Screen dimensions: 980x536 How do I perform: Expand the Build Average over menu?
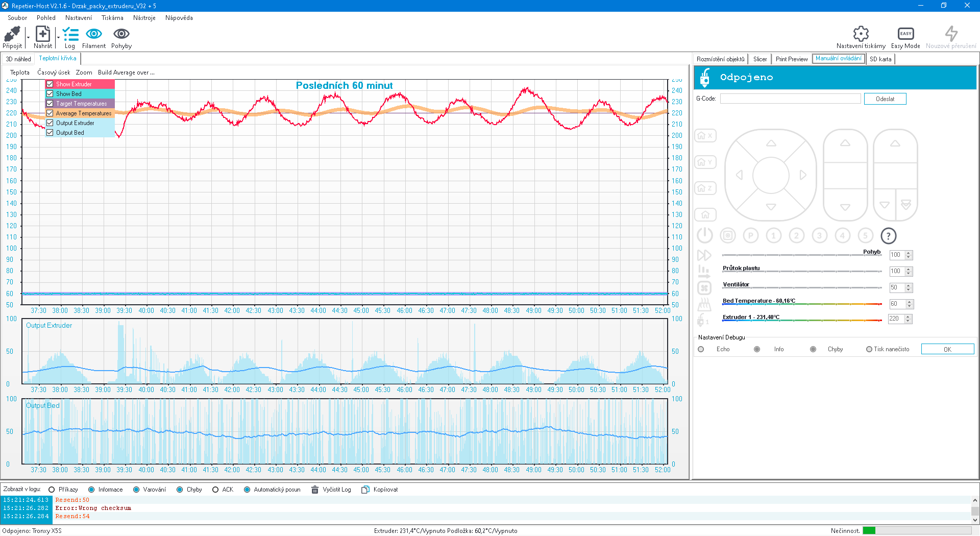point(126,72)
